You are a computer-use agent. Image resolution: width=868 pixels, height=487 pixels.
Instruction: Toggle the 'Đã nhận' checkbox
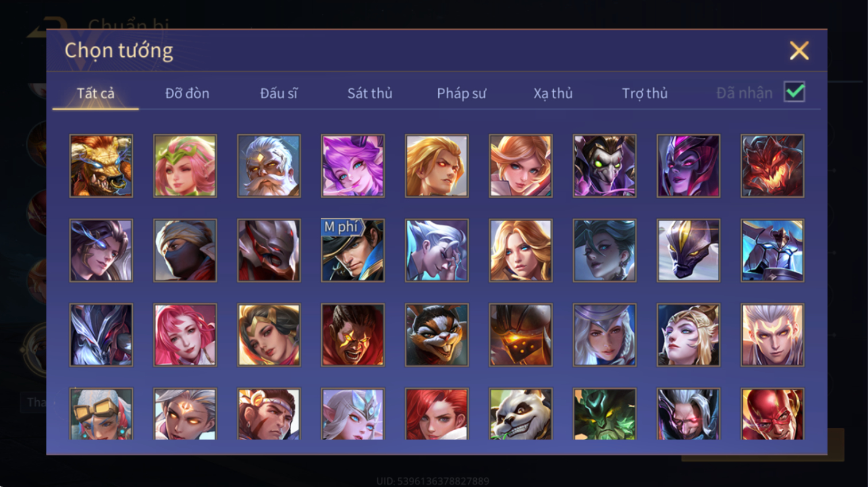tap(794, 92)
